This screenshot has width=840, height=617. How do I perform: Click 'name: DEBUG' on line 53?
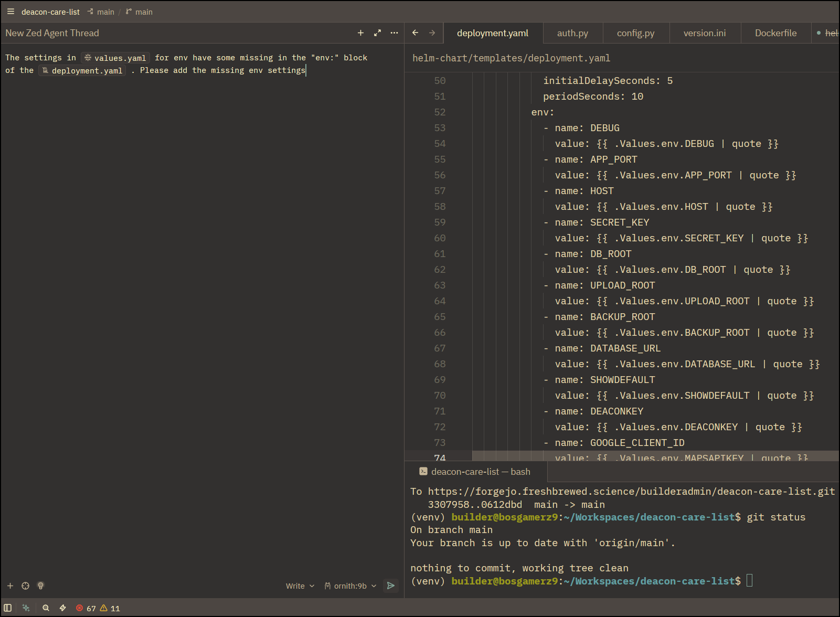pyautogui.click(x=587, y=128)
